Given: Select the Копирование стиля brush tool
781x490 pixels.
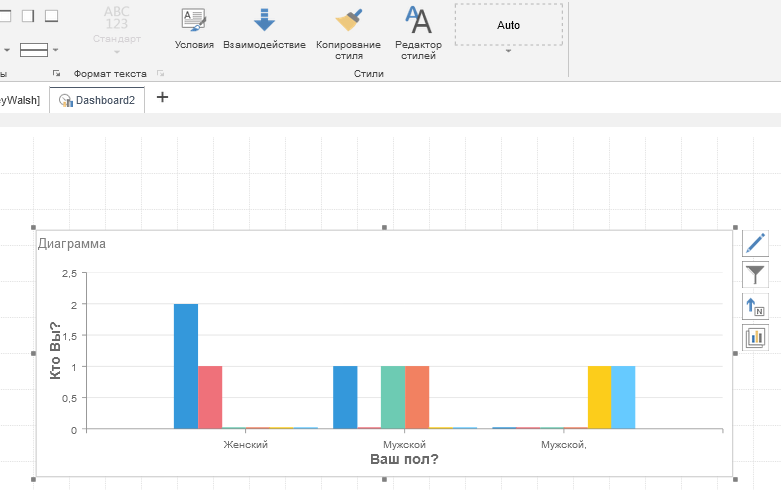Looking at the screenshot, I should point(348,28).
